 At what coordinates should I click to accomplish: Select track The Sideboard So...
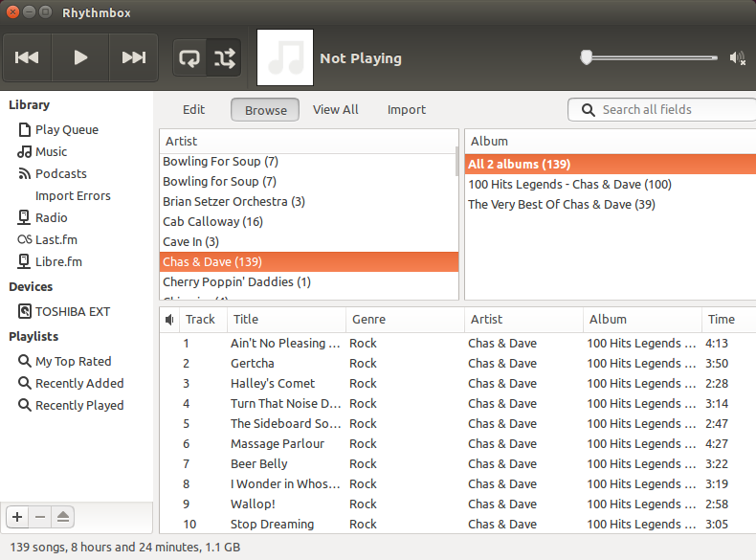pos(457,424)
